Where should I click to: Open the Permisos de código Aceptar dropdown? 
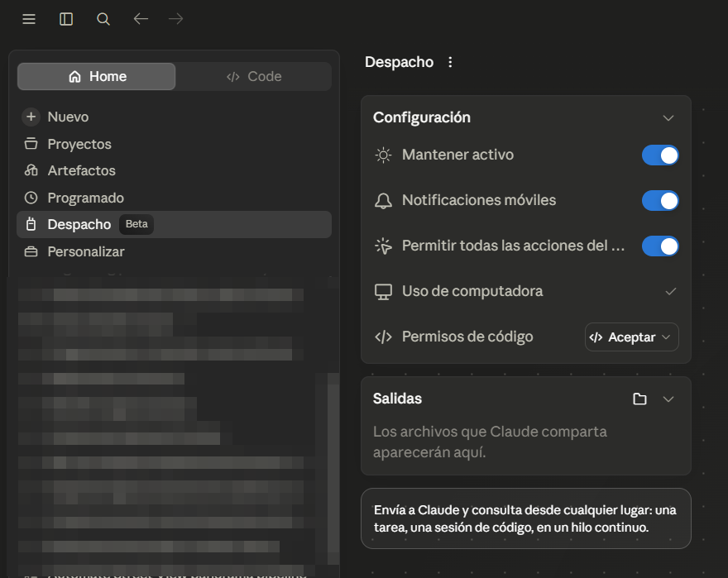[x=631, y=337]
